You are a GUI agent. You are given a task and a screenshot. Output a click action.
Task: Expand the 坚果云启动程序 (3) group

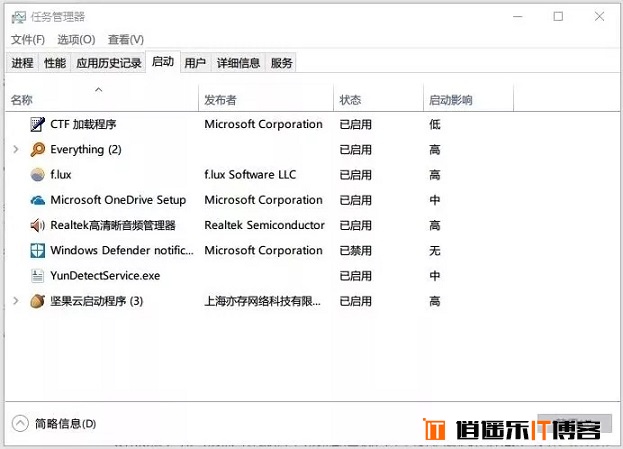tap(16, 301)
